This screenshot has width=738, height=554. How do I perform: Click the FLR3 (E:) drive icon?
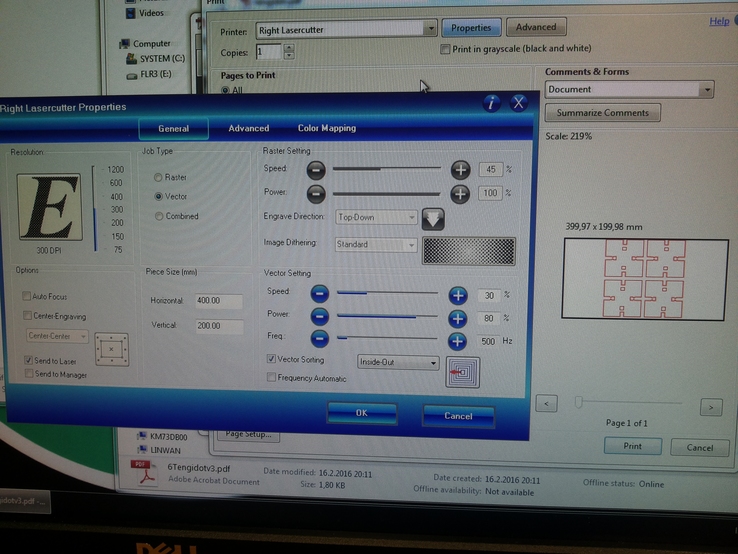(x=132, y=76)
